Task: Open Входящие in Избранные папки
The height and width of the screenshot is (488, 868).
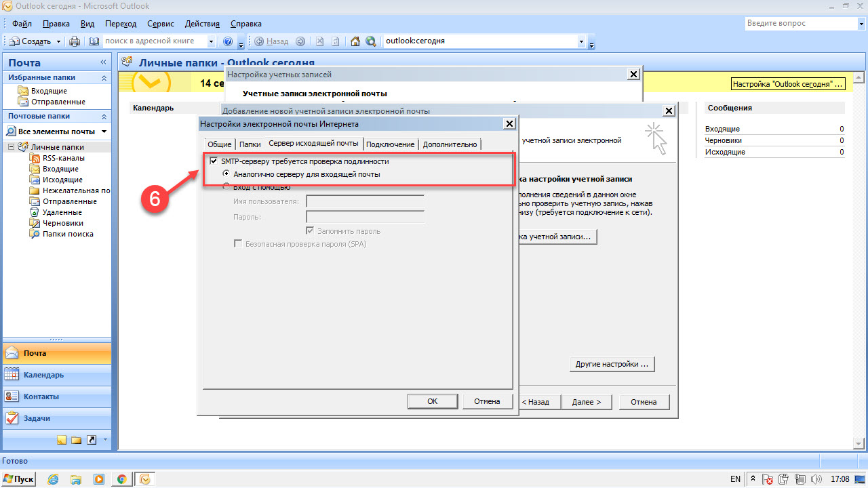Action: pos(49,91)
